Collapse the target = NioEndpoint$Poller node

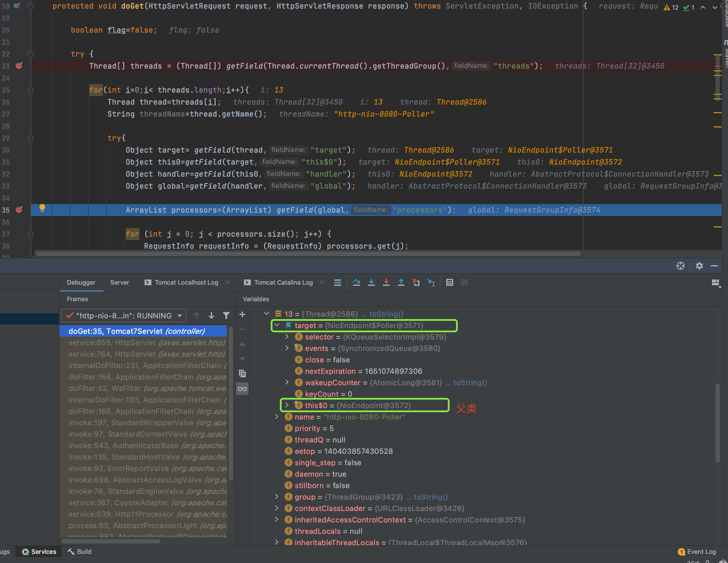click(277, 325)
